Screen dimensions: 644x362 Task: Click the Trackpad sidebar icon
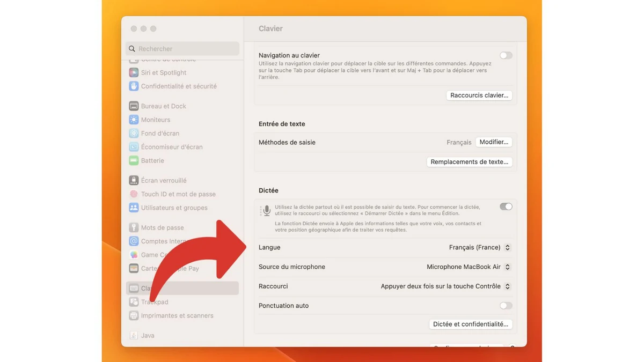click(x=134, y=302)
